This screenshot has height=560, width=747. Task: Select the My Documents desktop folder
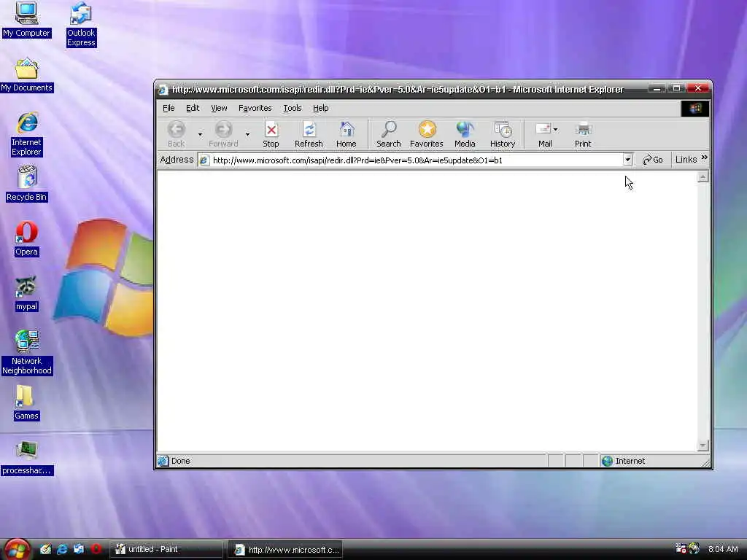coord(27,75)
